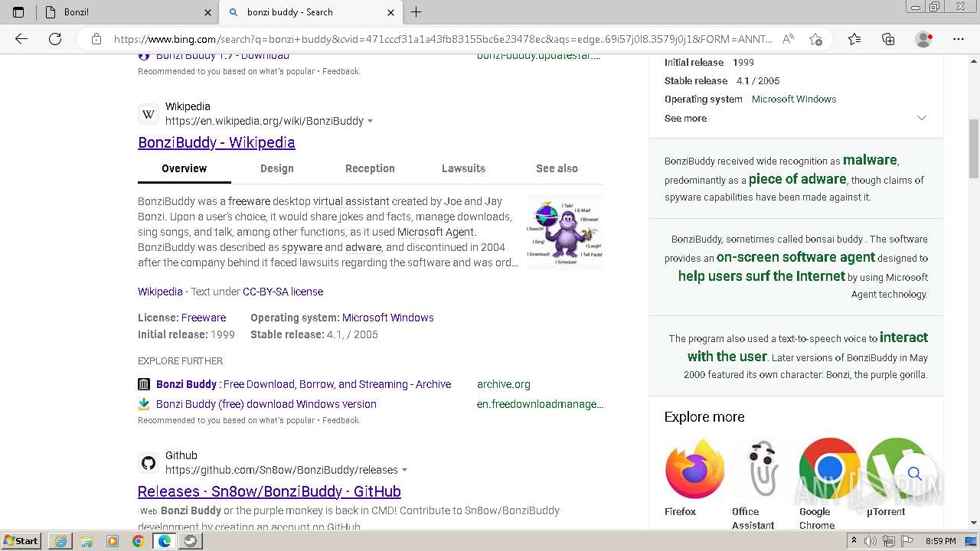This screenshot has width=980, height=551.
Task: Select the Overview tab
Action: pos(184,168)
